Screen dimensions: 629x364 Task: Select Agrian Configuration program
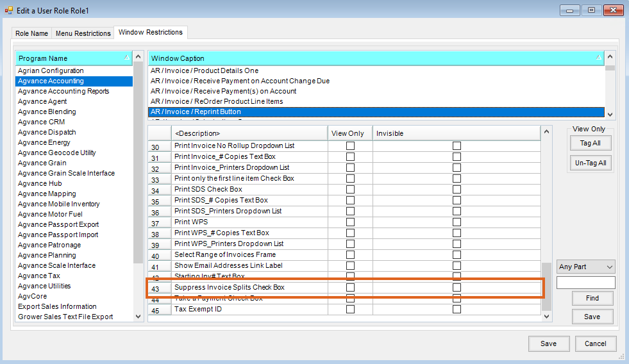tap(74, 70)
